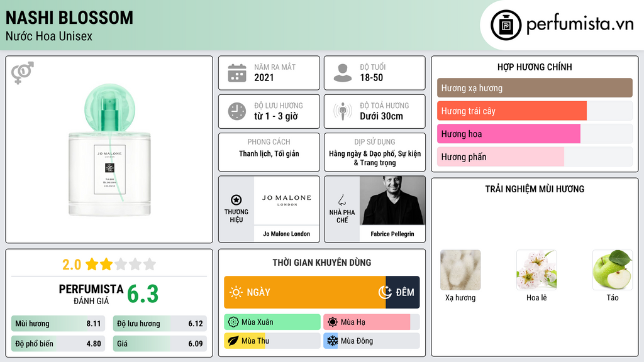Click the age range value 18-50

[371, 77]
